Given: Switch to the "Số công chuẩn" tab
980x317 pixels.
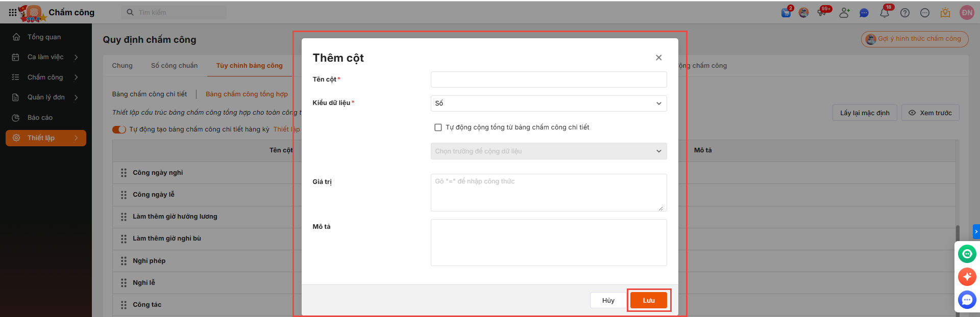Looking at the screenshot, I should [174, 66].
